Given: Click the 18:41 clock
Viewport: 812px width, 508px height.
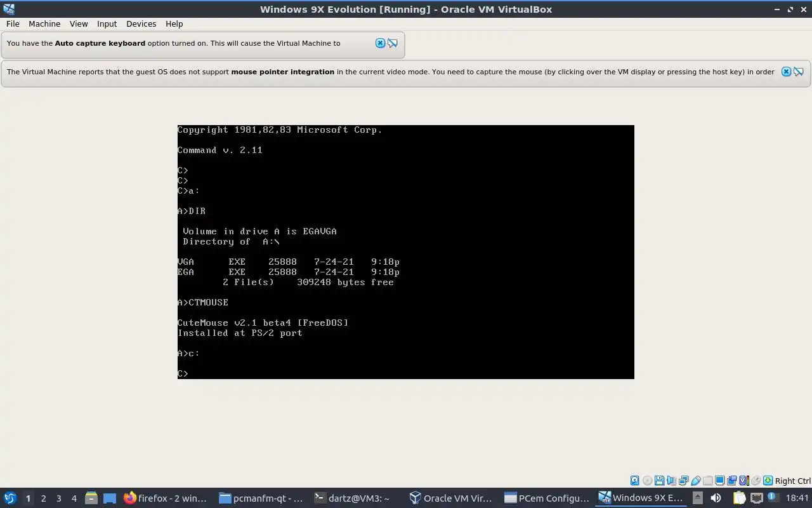Looking at the screenshot, I should pos(797,498).
